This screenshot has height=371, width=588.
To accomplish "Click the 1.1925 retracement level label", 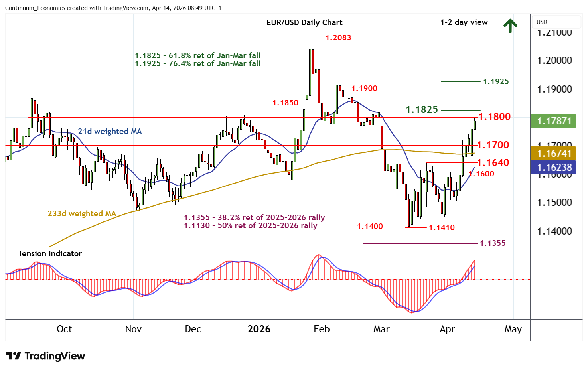I will tap(496, 82).
